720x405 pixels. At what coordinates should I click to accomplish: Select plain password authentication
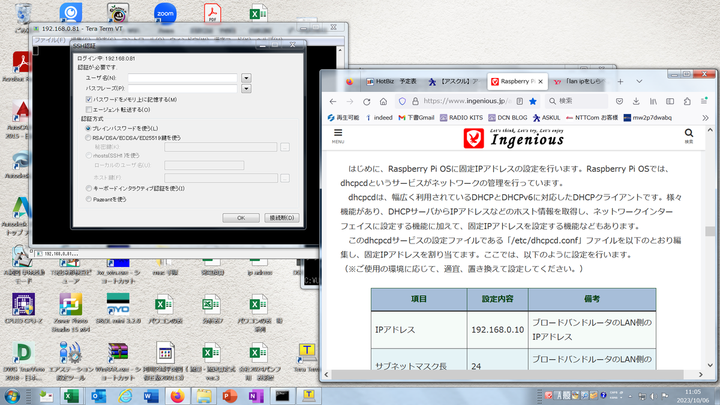(x=88, y=129)
